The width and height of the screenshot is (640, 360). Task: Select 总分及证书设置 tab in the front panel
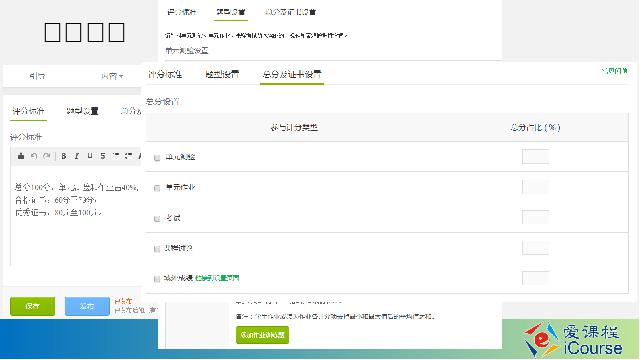pyautogui.click(x=292, y=74)
